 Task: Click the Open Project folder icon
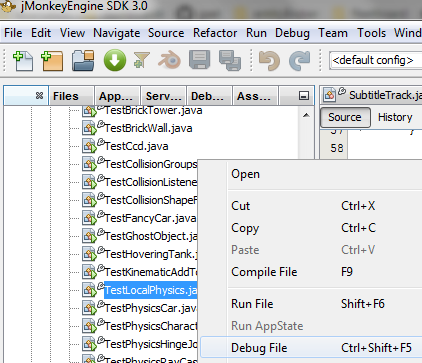coord(83,61)
